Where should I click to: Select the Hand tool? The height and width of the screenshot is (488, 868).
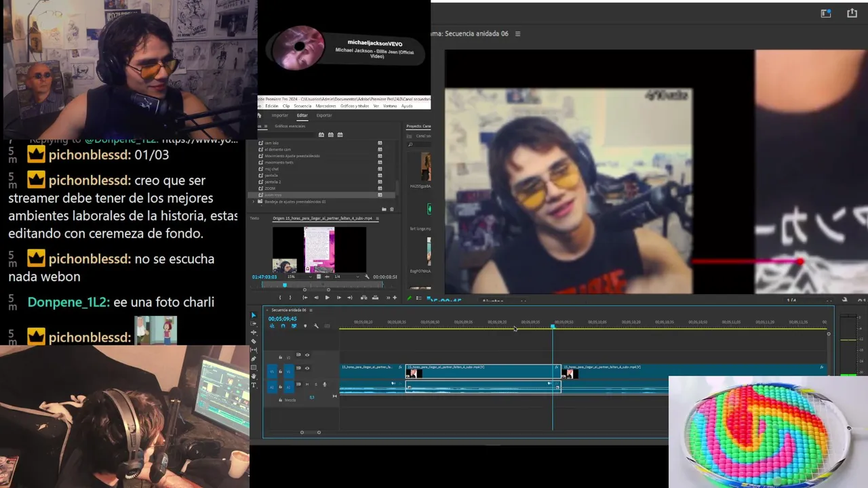pyautogui.click(x=254, y=376)
